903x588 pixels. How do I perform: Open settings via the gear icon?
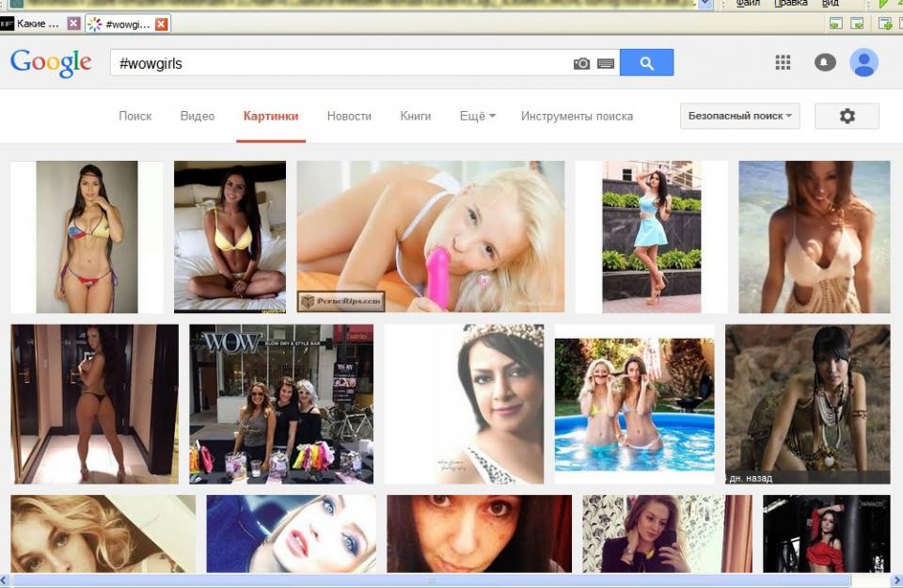pyautogui.click(x=847, y=116)
